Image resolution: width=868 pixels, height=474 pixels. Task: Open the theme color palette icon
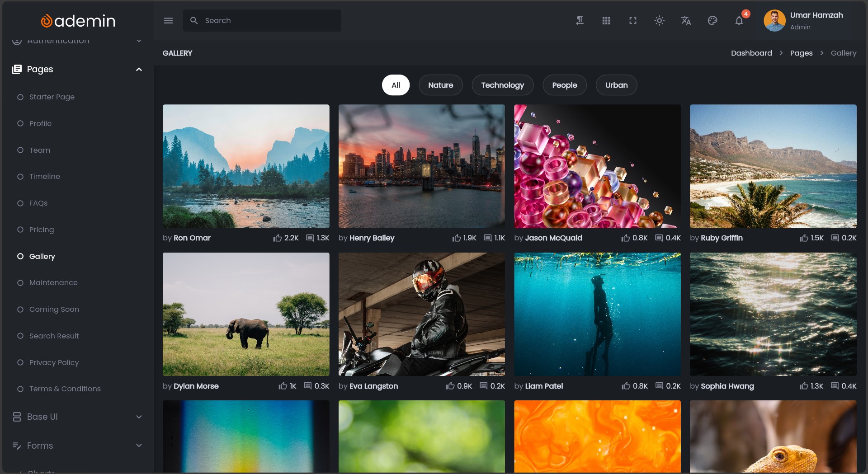pyautogui.click(x=712, y=21)
